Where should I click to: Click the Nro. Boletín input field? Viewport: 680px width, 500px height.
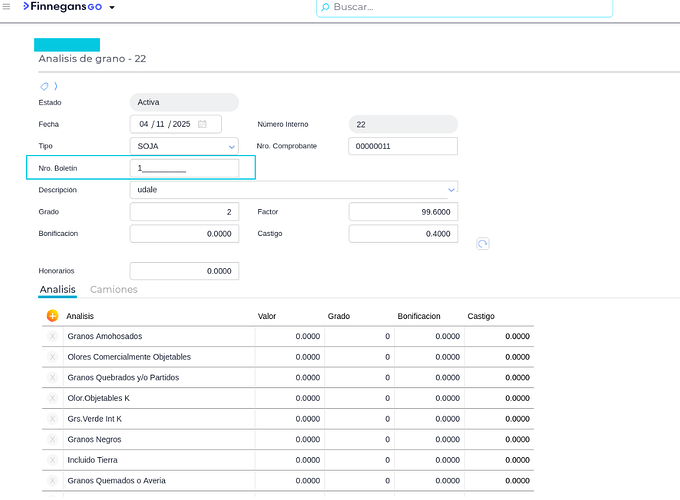(x=184, y=168)
